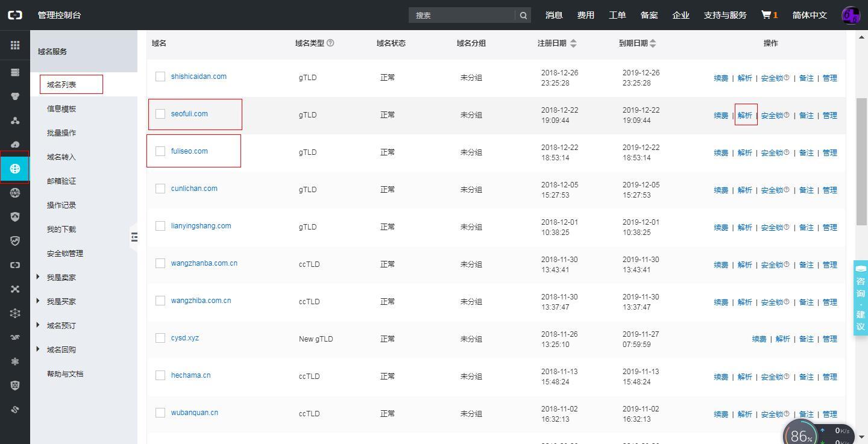
Task: Sort by 注册日期 arrows icon
Action: coord(573,43)
